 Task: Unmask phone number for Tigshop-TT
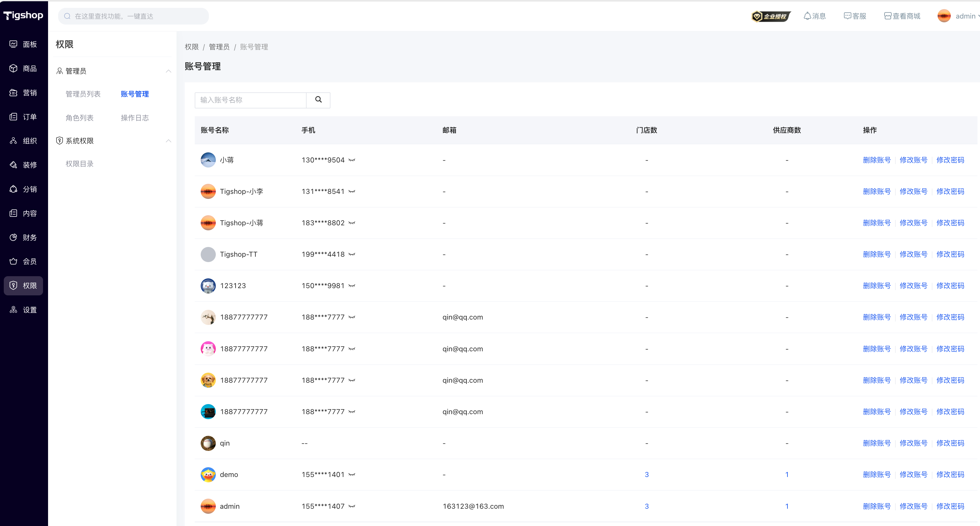352,254
